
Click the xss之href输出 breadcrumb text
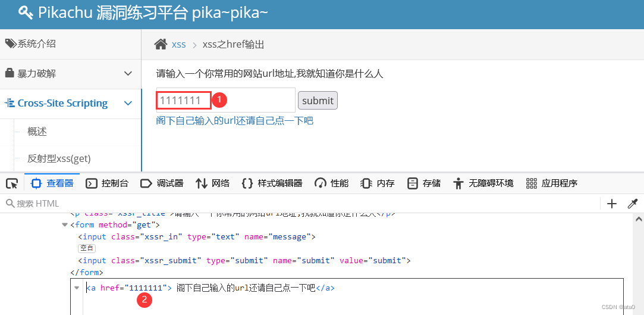point(233,45)
